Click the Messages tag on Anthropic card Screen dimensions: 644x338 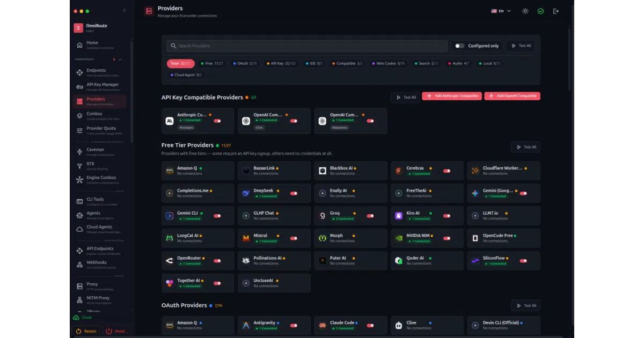tap(186, 128)
